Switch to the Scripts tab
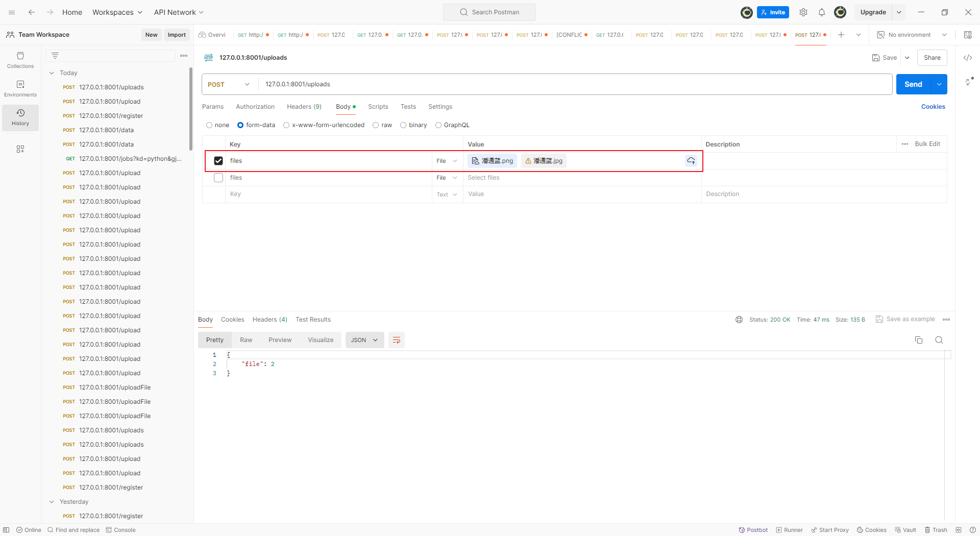 (378, 107)
